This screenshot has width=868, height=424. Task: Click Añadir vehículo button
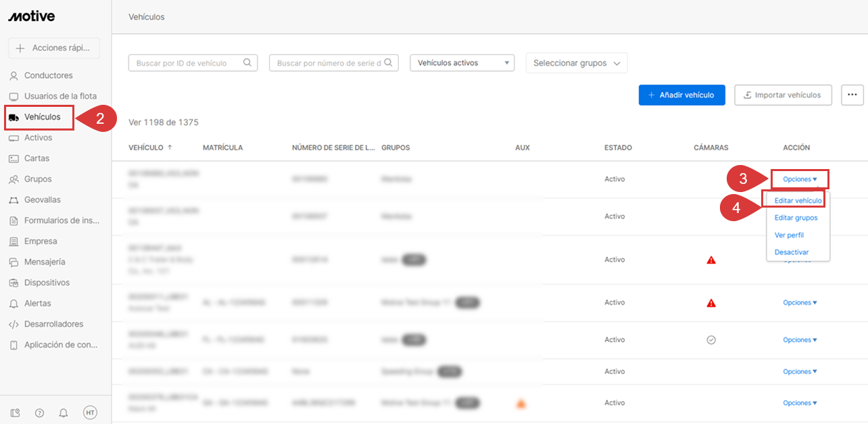(x=681, y=95)
